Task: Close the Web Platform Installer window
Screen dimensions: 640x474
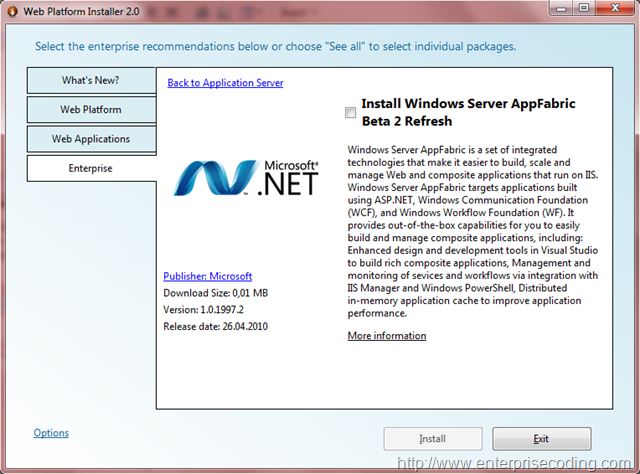Action: click(615, 8)
